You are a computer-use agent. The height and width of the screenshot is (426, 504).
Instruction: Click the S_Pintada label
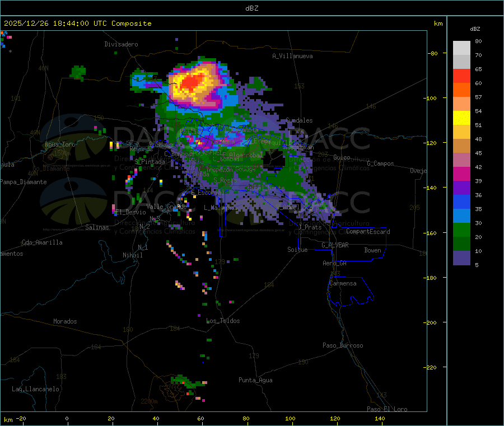click(x=150, y=162)
